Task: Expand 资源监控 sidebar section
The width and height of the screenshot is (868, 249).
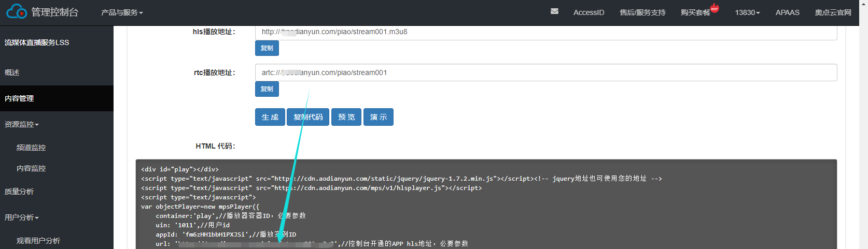Action: click(22, 124)
